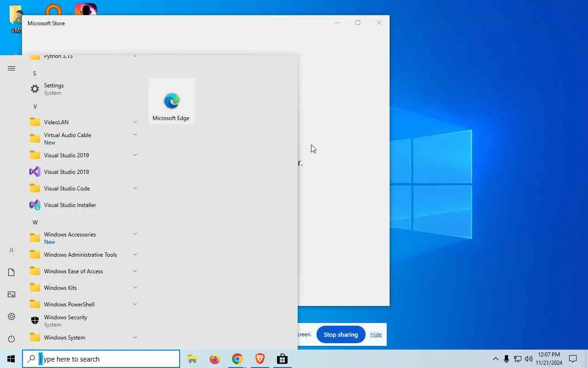The image size is (588, 368).
Task: Open Windows Ease of Access folder
Action: (83, 271)
